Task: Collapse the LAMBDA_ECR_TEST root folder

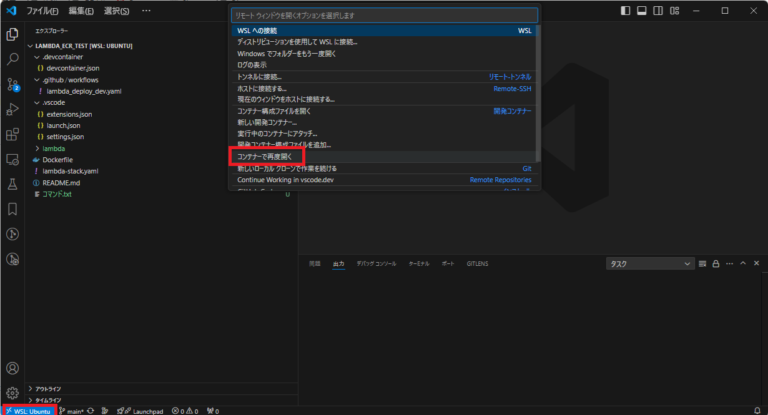Action: [30, 46]
